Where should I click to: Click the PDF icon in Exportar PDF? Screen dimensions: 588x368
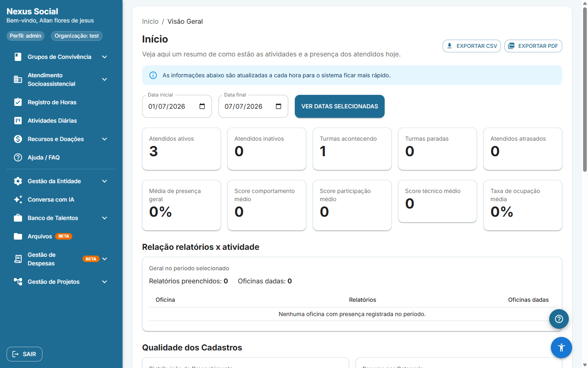click(511, 46)
